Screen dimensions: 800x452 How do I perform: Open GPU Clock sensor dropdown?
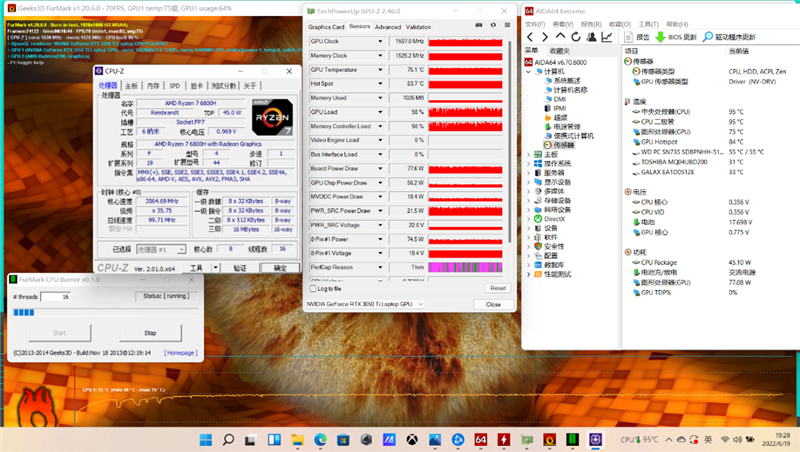click(x=380, y=41)
